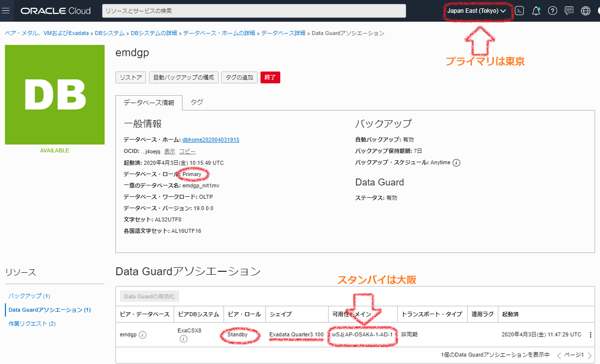Click the Data Guardの有効化 button
Viewport: 600px width, 364px height.
click(150, 296)
